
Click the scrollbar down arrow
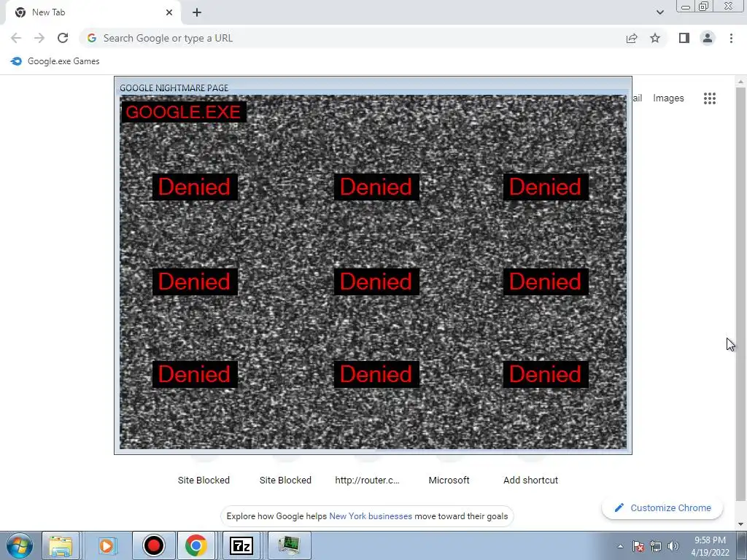740,524
